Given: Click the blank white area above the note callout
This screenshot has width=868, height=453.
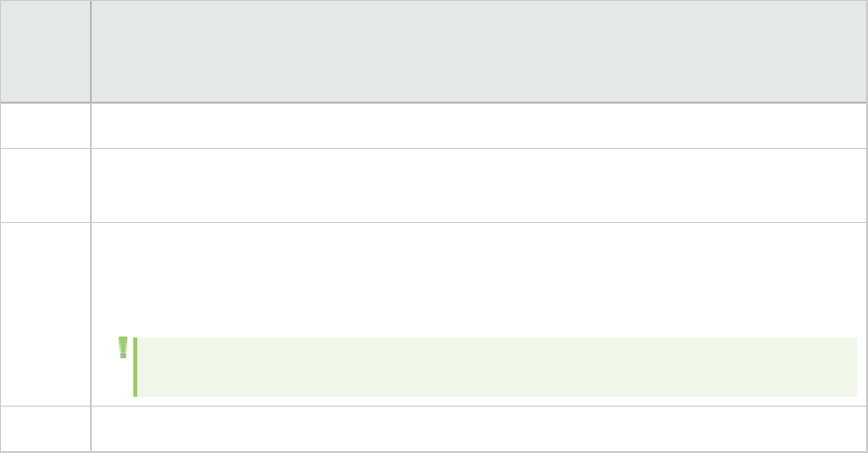Looking at the screenshot, I should 472,276.
